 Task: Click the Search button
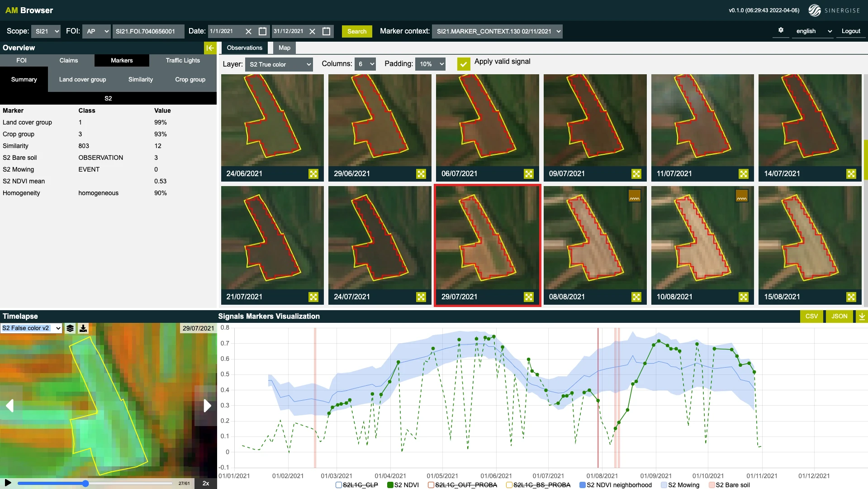pos(357,31)
